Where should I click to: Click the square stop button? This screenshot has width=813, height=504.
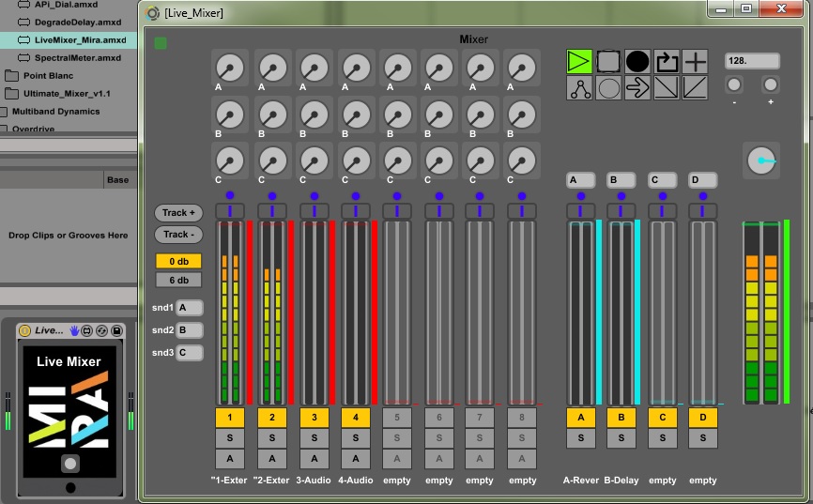[608, 62]
